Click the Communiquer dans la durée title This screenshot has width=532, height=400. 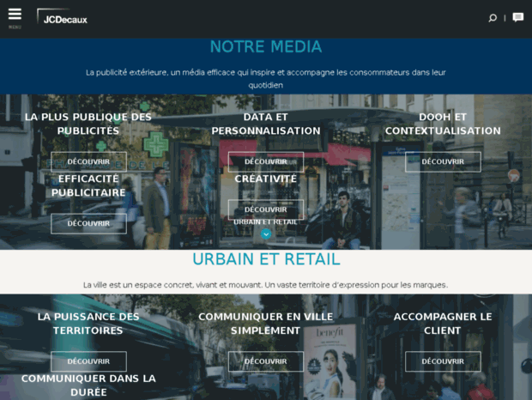pyautogui.click(x=88, y=385)
